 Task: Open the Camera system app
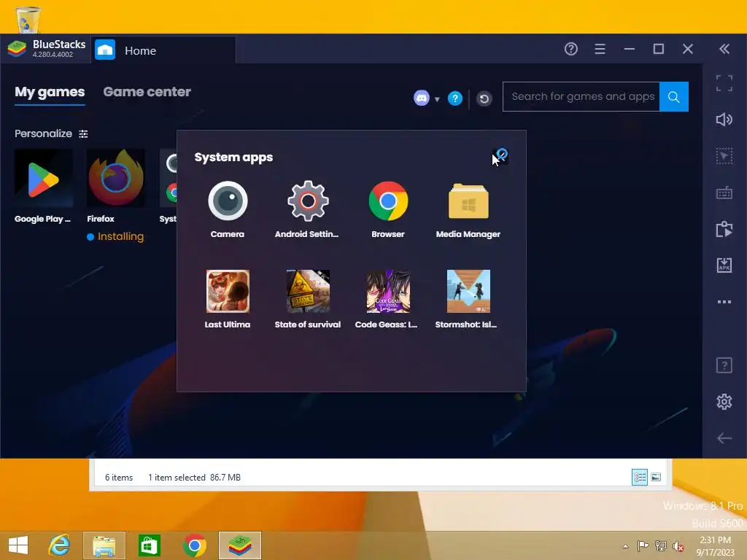[228, 201]
